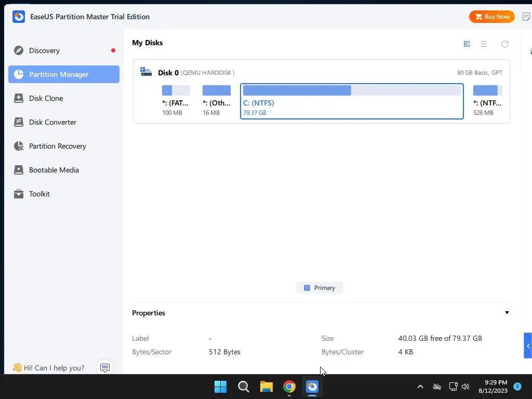Open the Windows Start menu
Viewport: 532px width, 399px height.
click(x=220, y=387)
